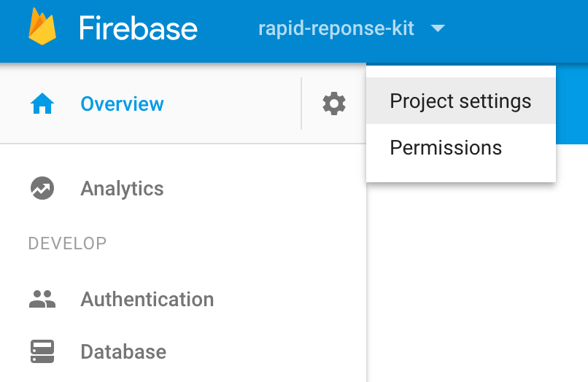This screenshot has width=588, height=382.
Task: Click the divider beside the gear icon
Action: tap(301, 104)
